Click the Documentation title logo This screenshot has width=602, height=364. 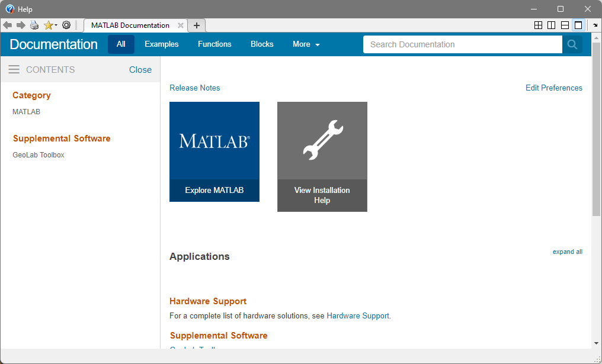point(53,44)
